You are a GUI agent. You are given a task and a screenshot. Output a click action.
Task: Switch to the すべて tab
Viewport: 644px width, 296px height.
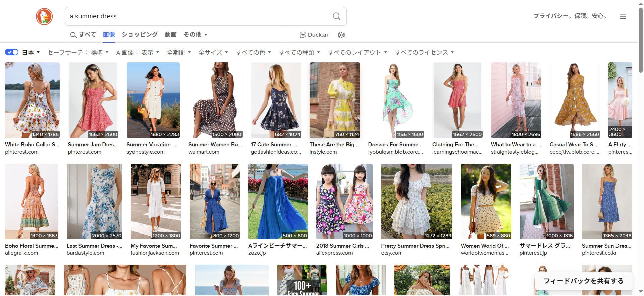click(x=83, y=35)
